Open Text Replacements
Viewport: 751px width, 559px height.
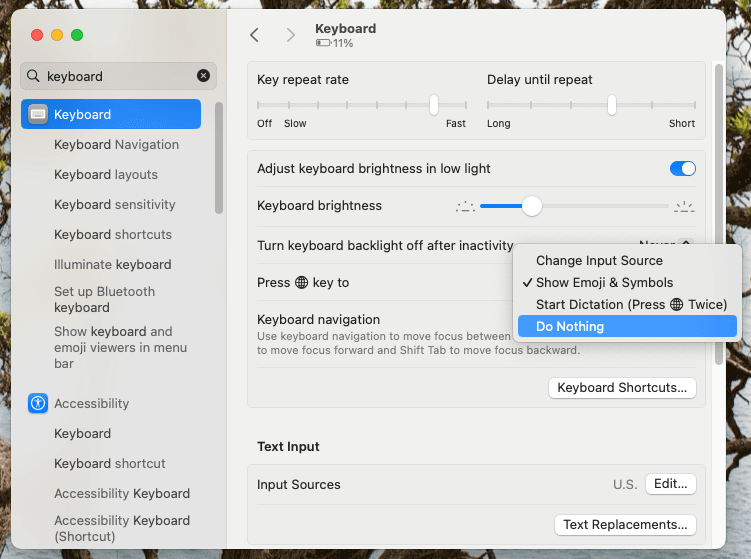pos(625,525)
